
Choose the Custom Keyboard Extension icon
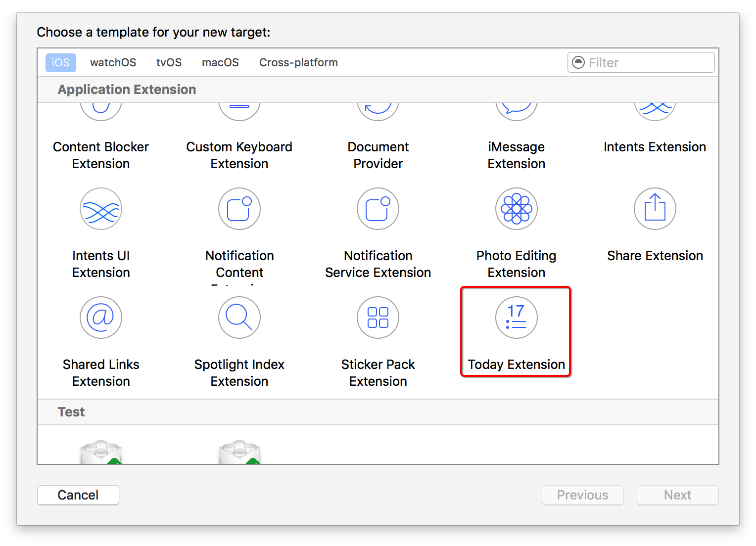239,112
